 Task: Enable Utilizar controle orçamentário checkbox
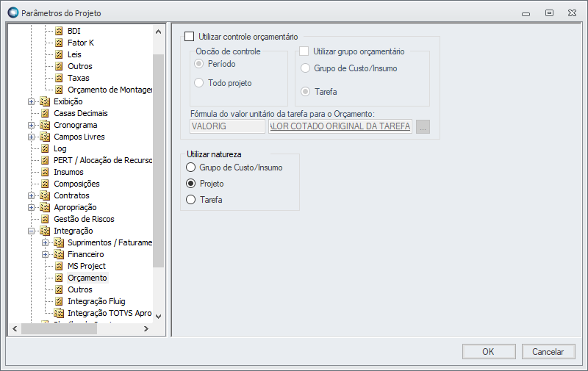tap(190, 36)
